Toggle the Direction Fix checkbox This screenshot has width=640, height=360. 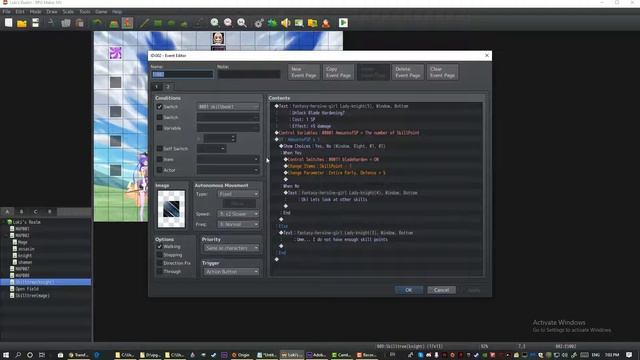(x=160, y=263)
